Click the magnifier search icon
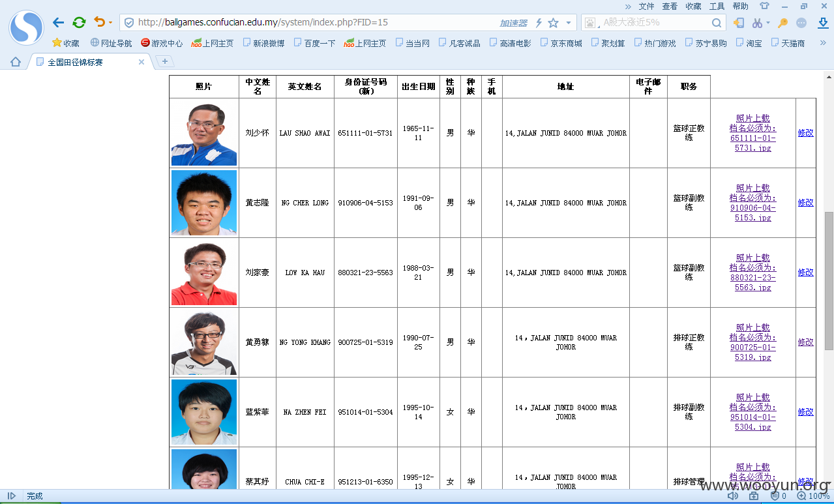Image resolution: width=834 pixels, height=504 pixels. tap(716, 23)
